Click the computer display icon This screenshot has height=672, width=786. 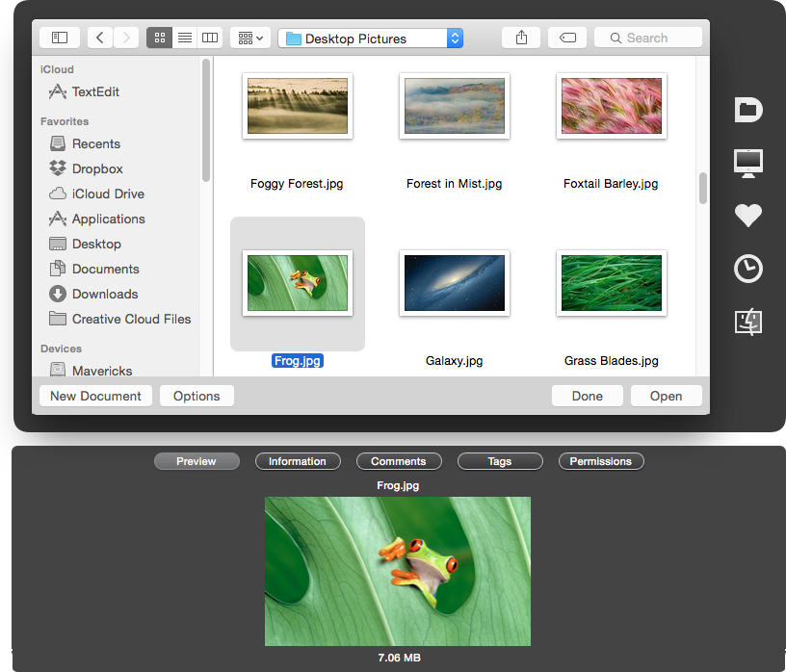[747, 164]
